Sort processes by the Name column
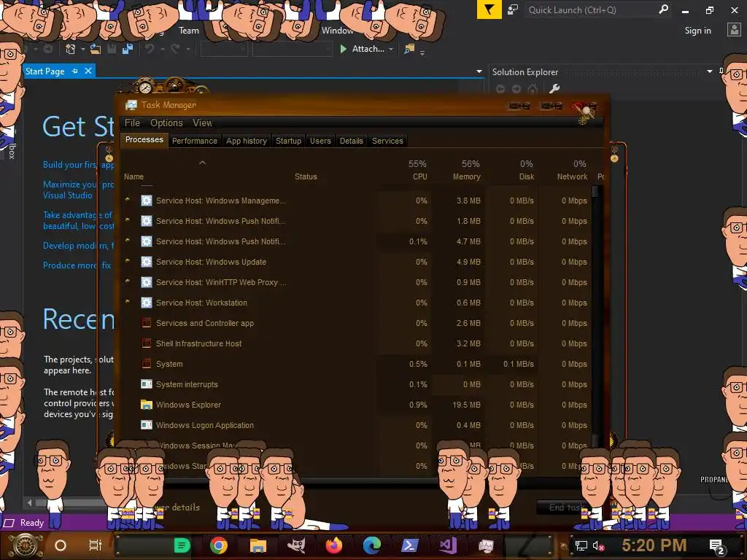 click(x=134, y=176)
